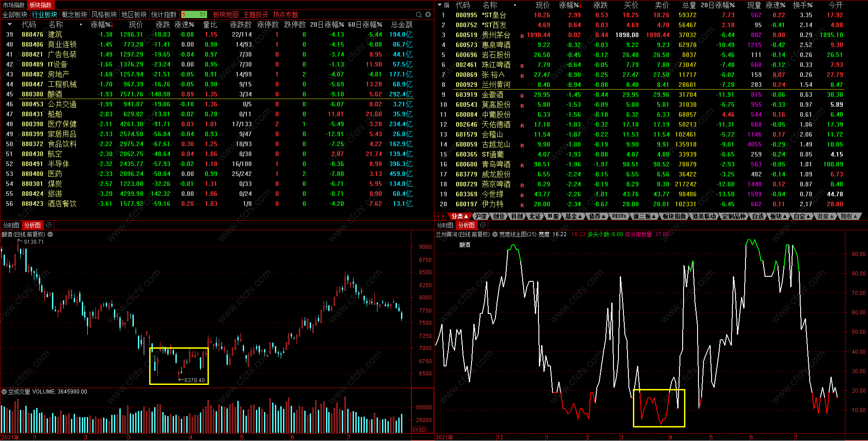Screen dimensions: 868x441
Task: Select 北证 market tab
Action: point(535,216)
